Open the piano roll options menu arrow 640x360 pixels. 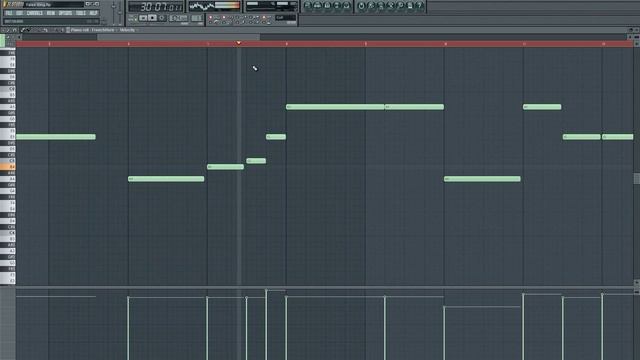click(3, 30)
